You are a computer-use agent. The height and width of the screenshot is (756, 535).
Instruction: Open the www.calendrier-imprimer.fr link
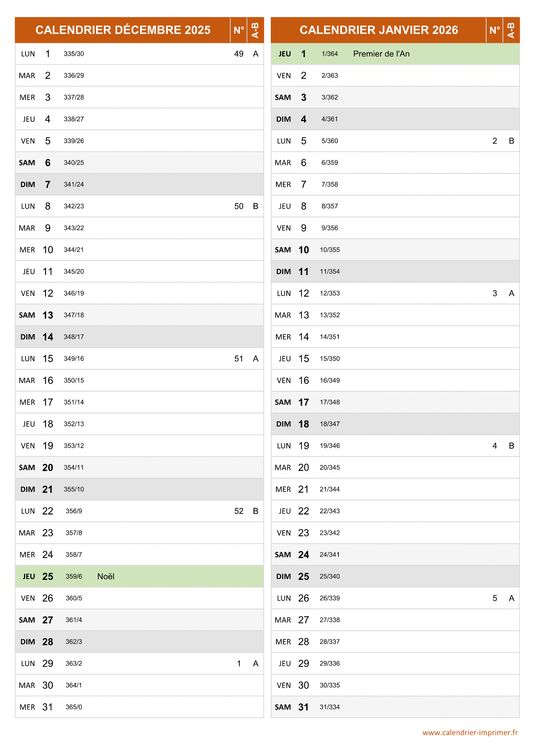(x=470, y=733)
